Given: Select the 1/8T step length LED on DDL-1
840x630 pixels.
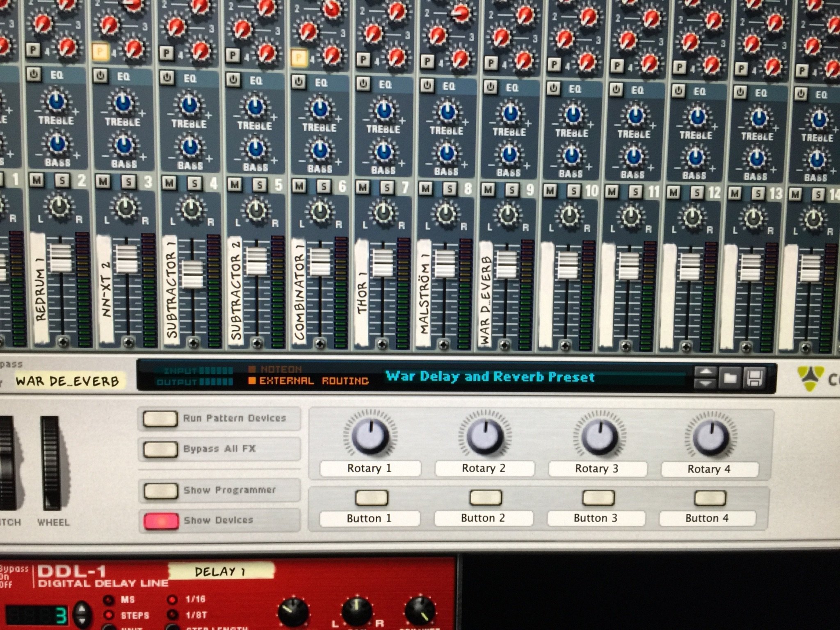Looking at the screenshot, I should point(172,614).
